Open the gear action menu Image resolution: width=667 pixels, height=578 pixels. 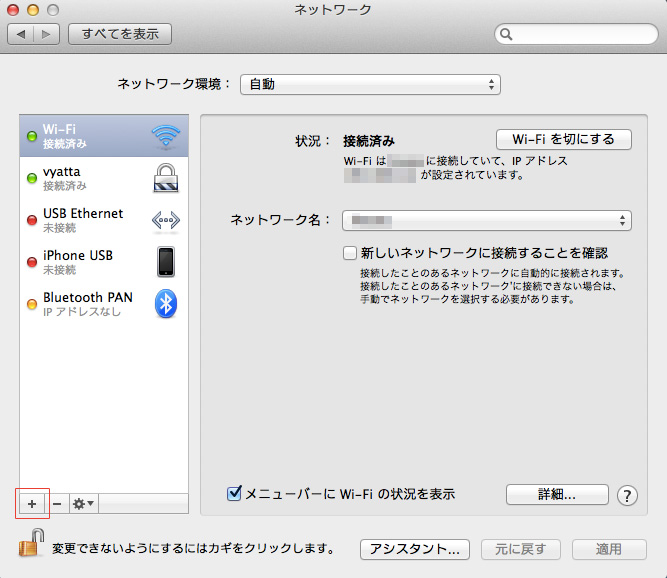click(x=83, y=503)
